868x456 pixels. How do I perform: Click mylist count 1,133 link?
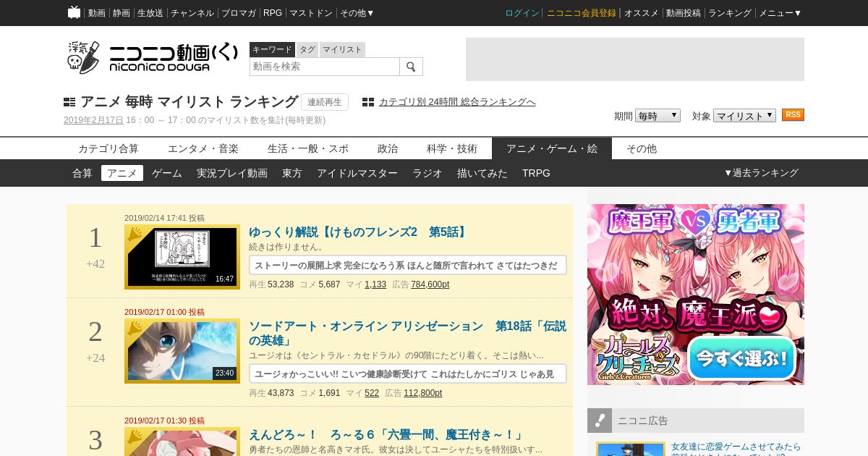[375, 284]
